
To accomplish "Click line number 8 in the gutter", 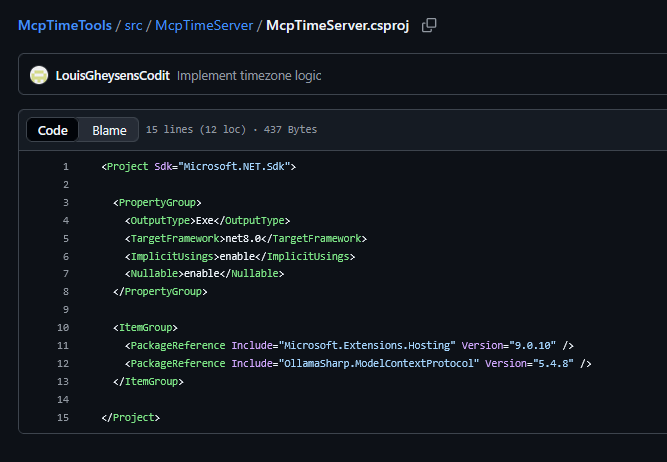I will pos(65,291).
